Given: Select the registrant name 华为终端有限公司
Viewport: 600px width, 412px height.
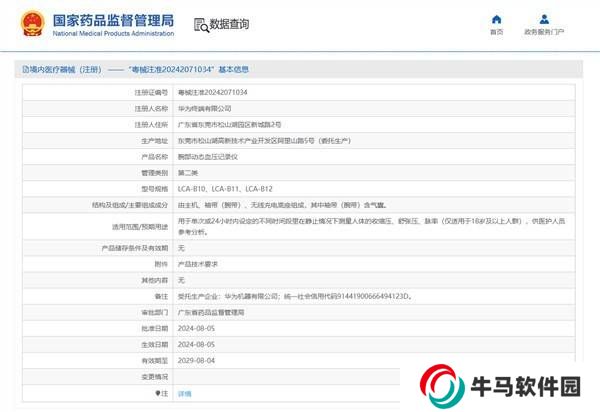Looking at the screenshot, I should click(204, 108).
